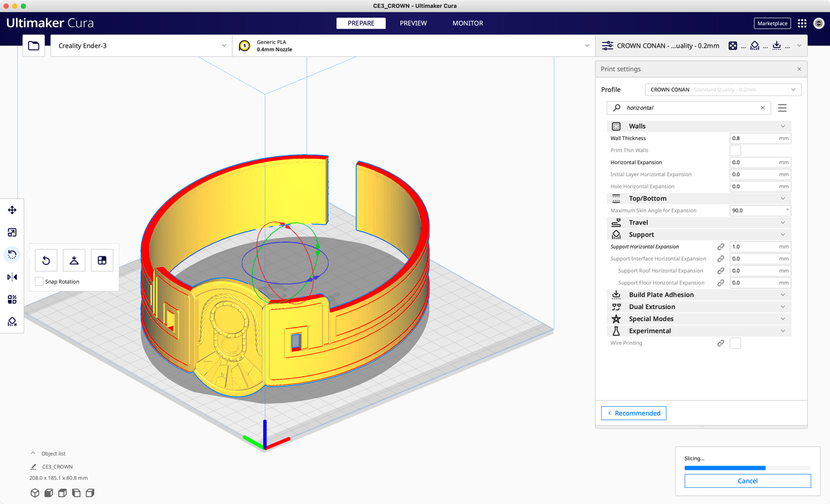Edit the Support Horizontal Expansion value
830x504 pixels.
pos(760,247)
